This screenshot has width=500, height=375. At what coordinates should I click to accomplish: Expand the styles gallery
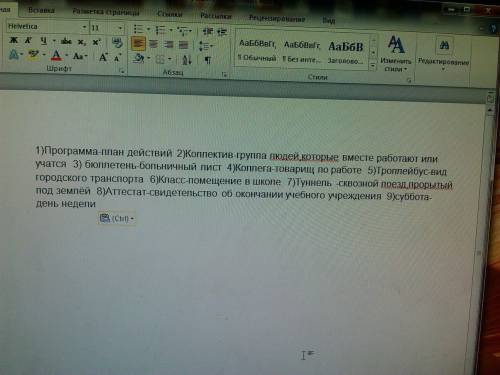coord(373,66)
